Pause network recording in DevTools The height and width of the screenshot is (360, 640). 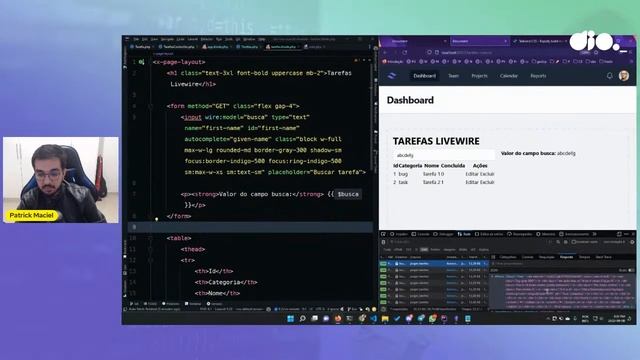click(x=551, y=242)
